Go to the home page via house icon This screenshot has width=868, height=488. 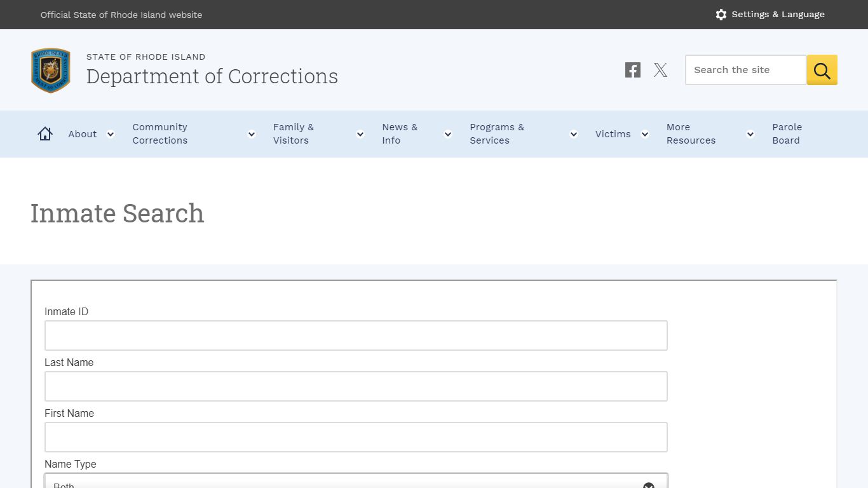coord(45,133)
